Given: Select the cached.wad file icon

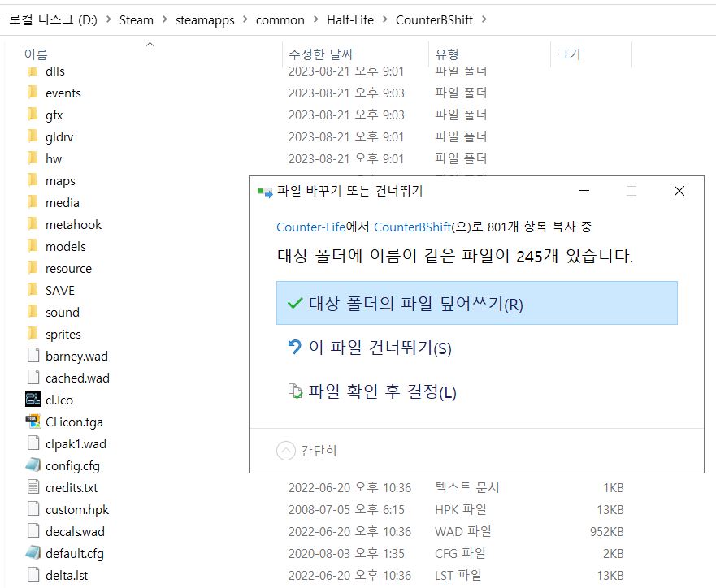Looking at the screenshot, I should pos(33,378).
